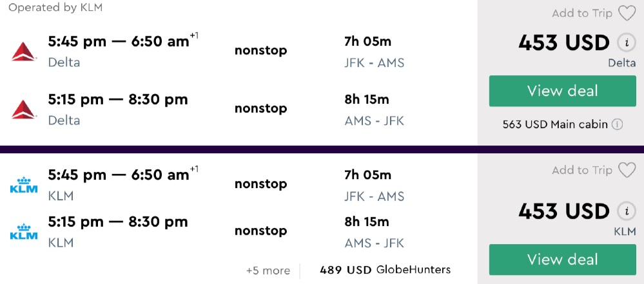The width and height of the screenshot is (644, 284).
Task: Choose the 563 USD Main cabin fare
Action: [x=555, y=124]
